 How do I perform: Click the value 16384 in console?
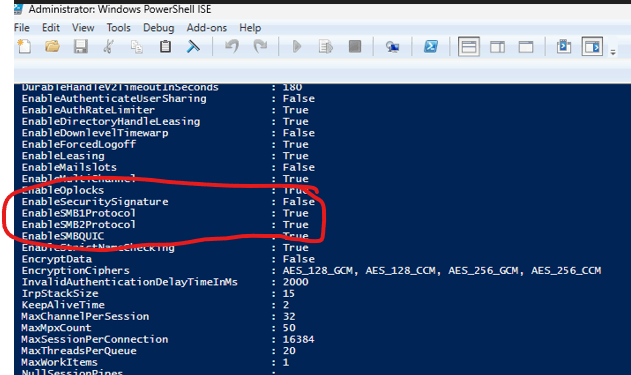(x=298, y=339)
